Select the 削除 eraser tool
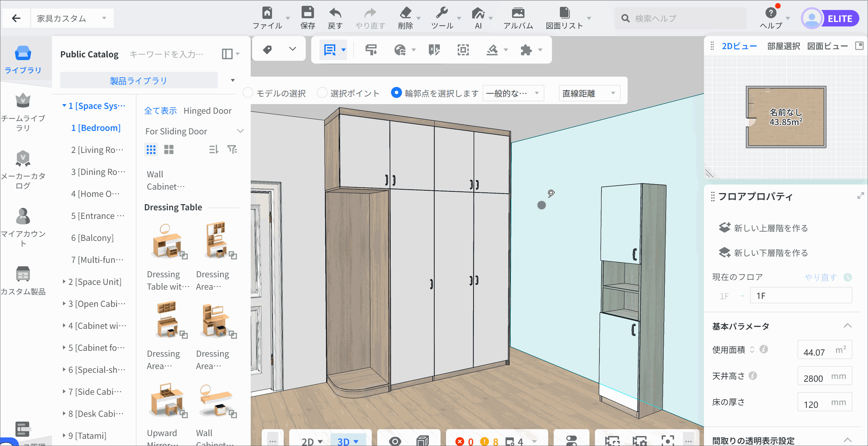 click(405, 13)
